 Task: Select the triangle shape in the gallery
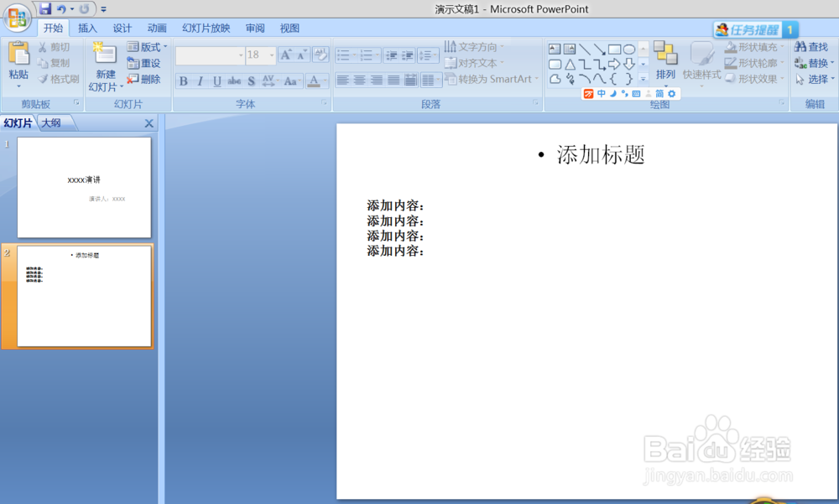tap(570, 65)
